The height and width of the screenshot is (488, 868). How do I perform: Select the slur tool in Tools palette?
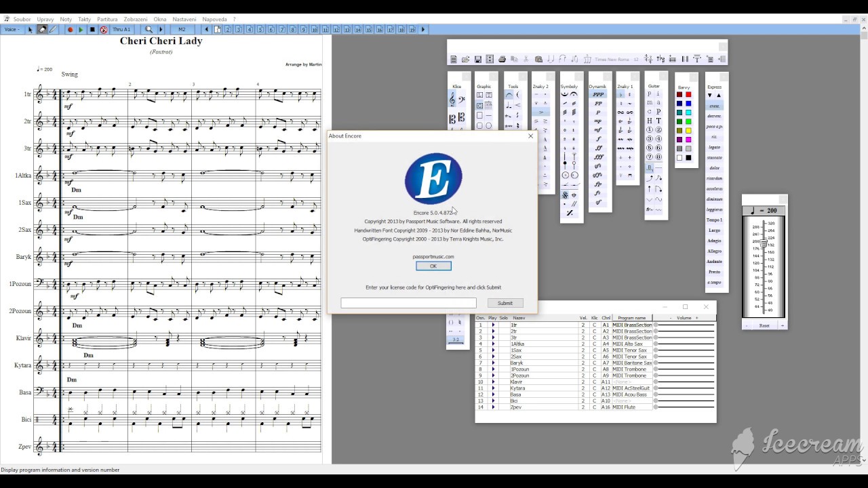pyautogui.click(x=509, y=95)
